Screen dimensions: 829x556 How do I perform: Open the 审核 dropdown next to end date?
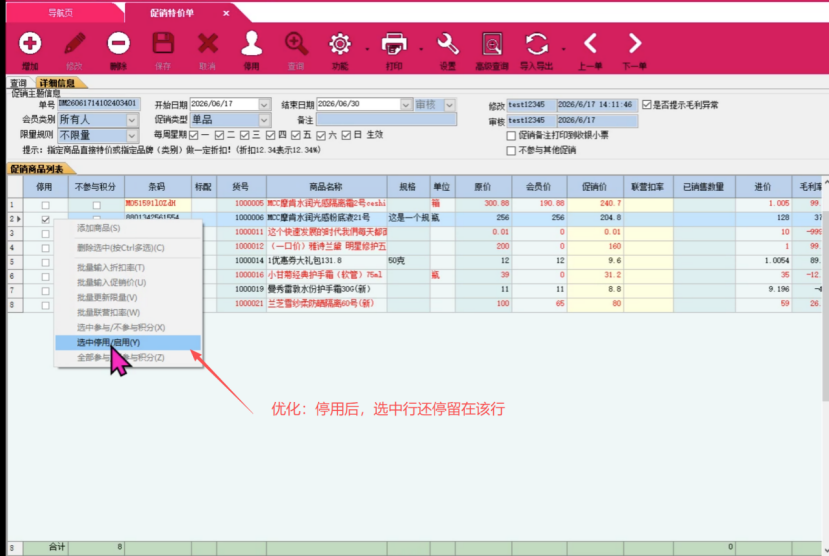click(x=449, y=104)
